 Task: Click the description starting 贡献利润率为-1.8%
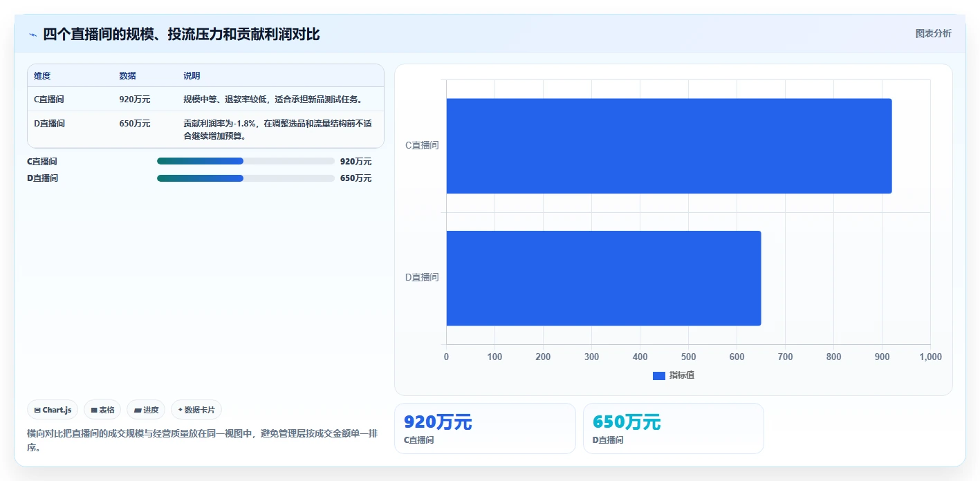coord(278,130)
